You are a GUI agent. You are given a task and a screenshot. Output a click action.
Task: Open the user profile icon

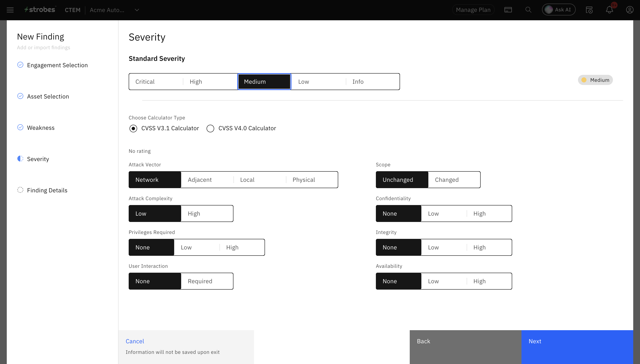tap(629, 10)
